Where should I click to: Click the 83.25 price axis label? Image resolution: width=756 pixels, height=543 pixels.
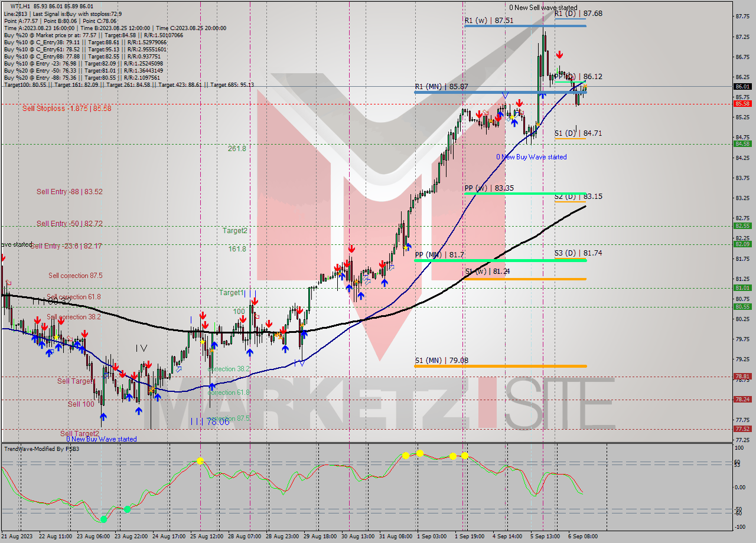coord(742,198)
